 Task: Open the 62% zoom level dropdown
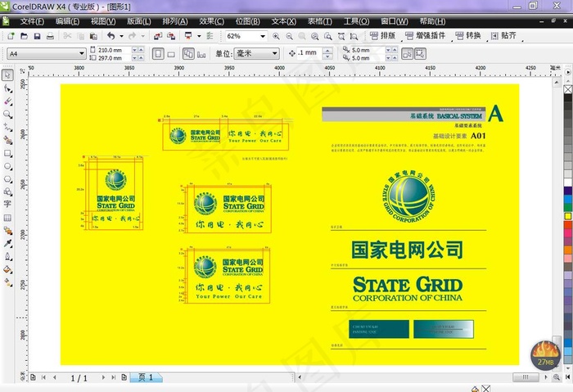pos(263,36)
